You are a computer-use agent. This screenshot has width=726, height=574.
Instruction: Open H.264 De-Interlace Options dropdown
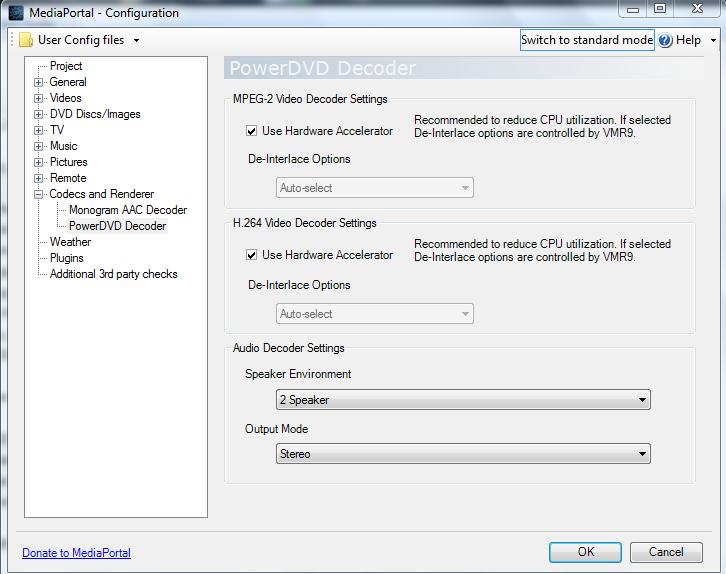pyautogui.click(x=375, y=314)
